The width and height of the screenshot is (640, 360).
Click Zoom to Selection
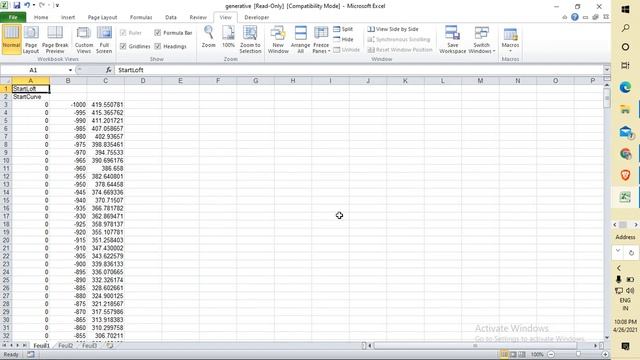(x=250, y=39)
